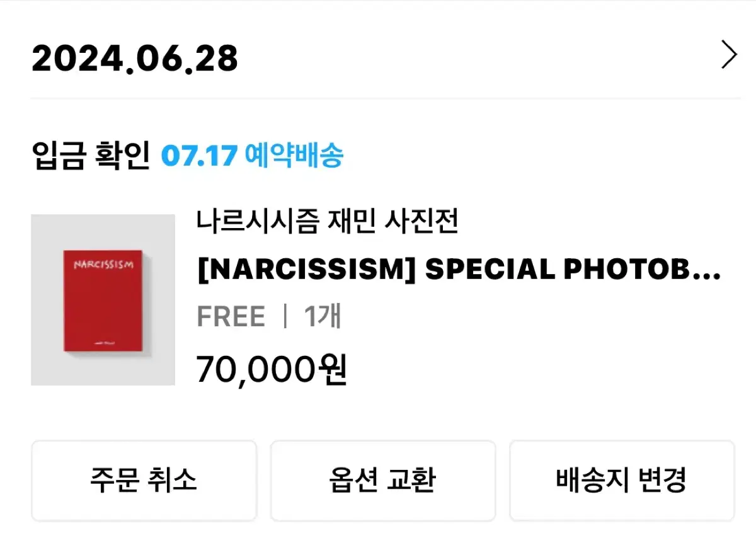The image size is (756, 555).
Task: Click the blue 예약배송 reserved shipping label
Action: point(294,155)
